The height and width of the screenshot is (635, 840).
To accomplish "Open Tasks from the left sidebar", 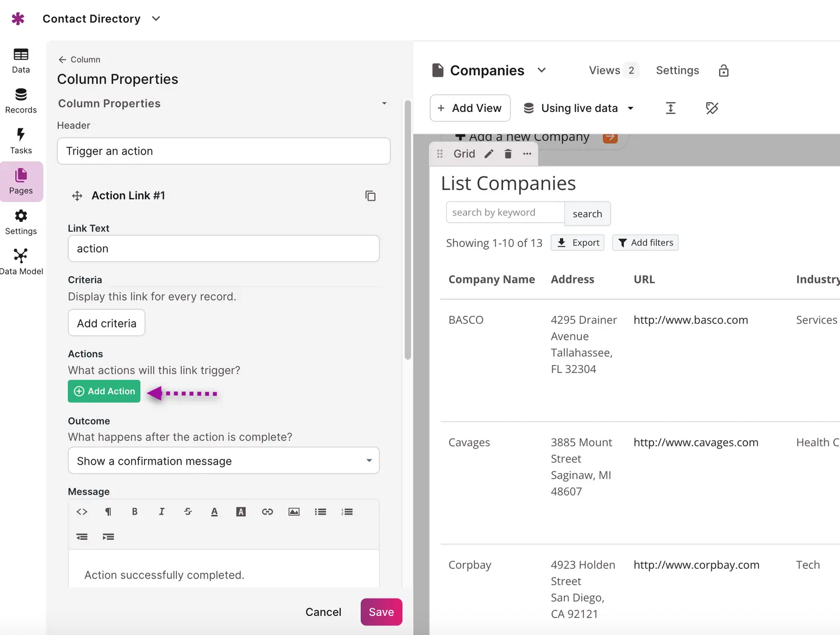I will (x=21, y=141).
